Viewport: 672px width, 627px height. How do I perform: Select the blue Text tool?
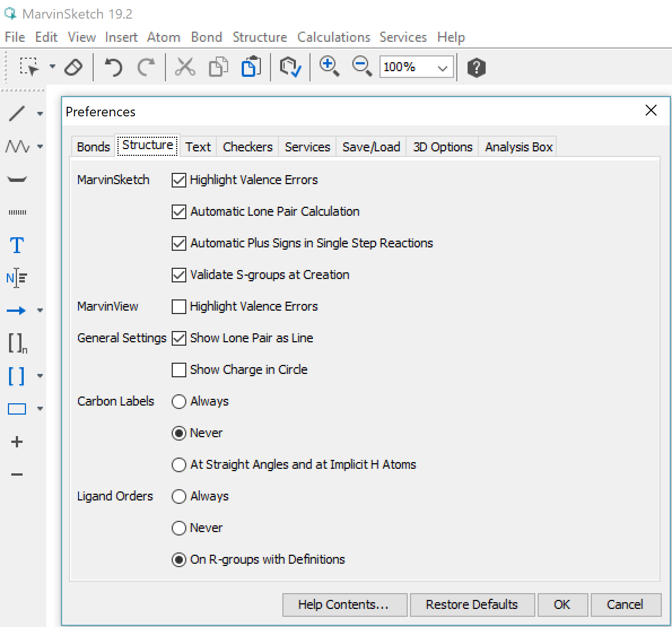click(x=17, y=245)
